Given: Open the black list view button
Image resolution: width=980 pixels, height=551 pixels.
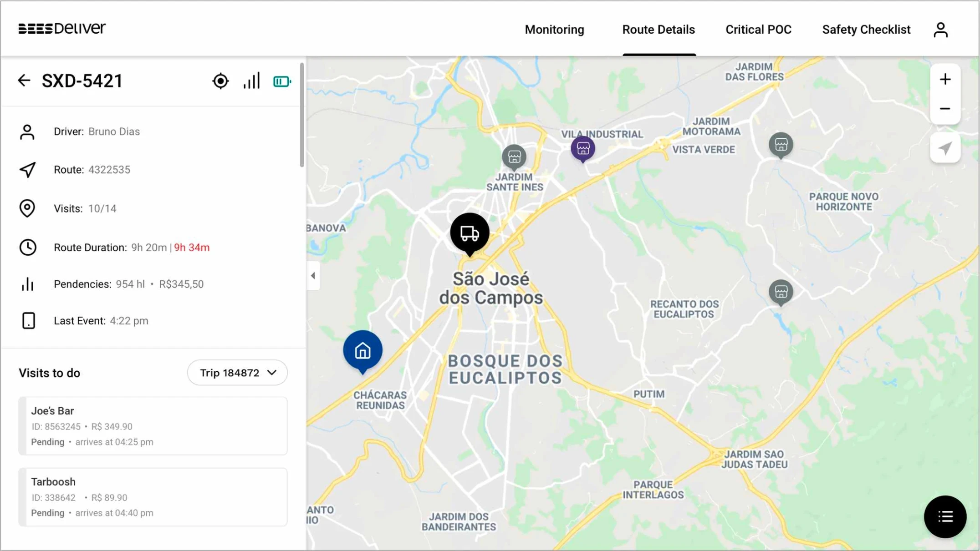Looking at the screenshot, I should pos(945,516).
